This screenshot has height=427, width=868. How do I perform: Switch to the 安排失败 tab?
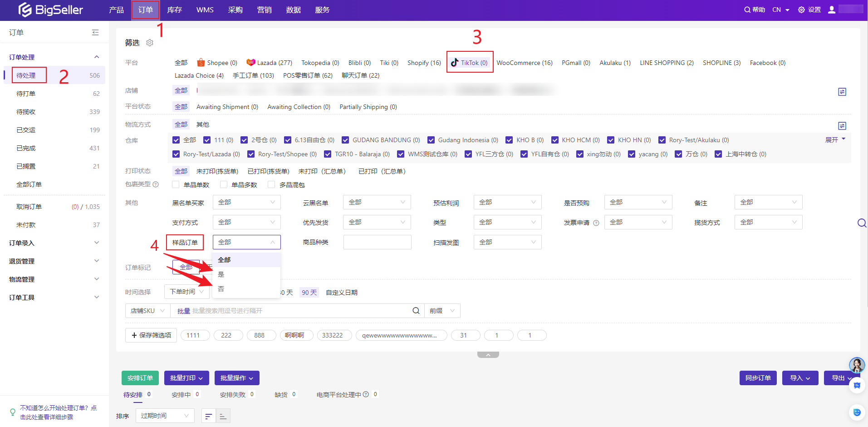pyautogui.click(x=232, y=395)
